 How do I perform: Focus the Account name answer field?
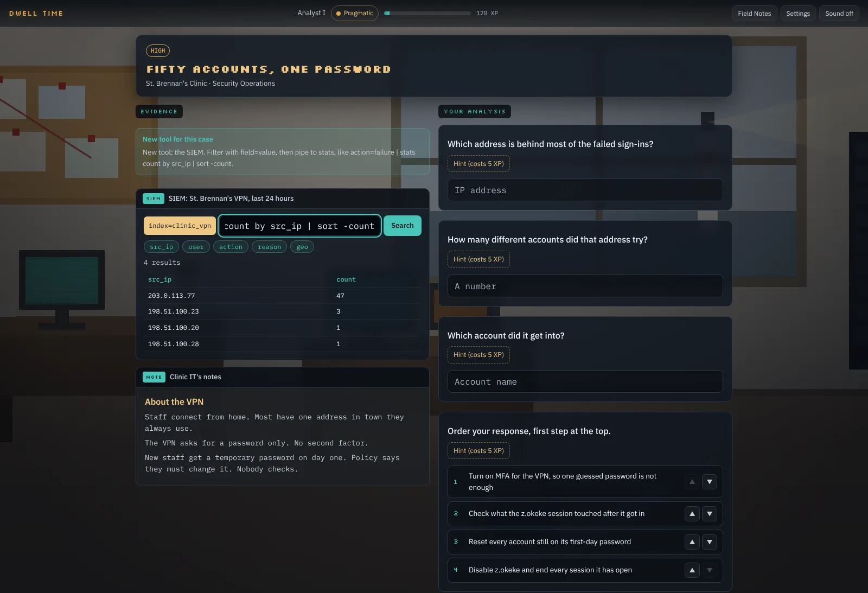click(585, 382)
